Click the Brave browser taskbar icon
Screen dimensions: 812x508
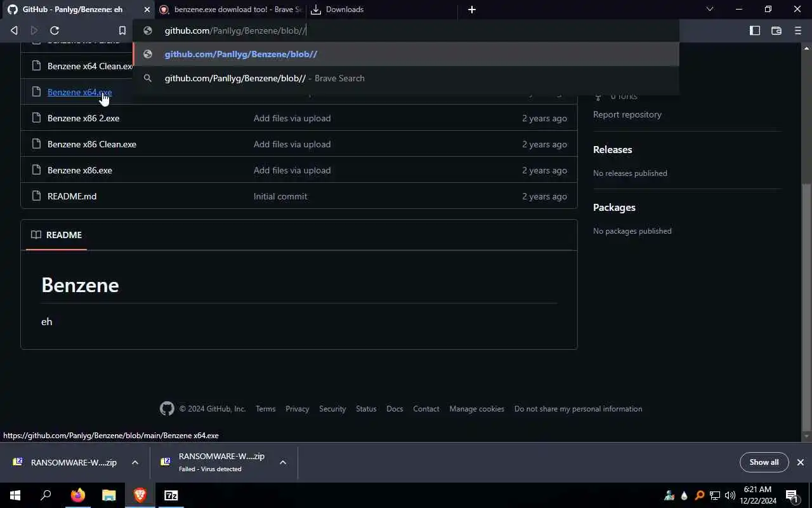coord(140,495)
